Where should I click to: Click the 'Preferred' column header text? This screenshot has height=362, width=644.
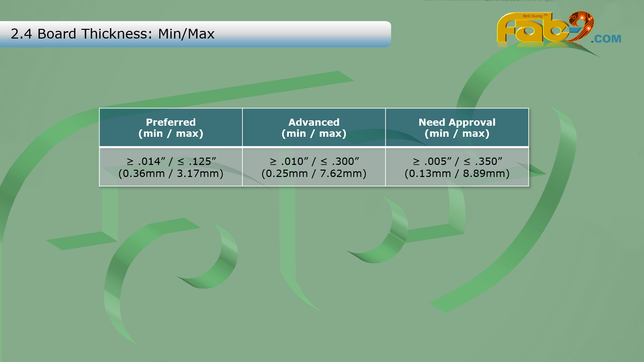(171, 122)
